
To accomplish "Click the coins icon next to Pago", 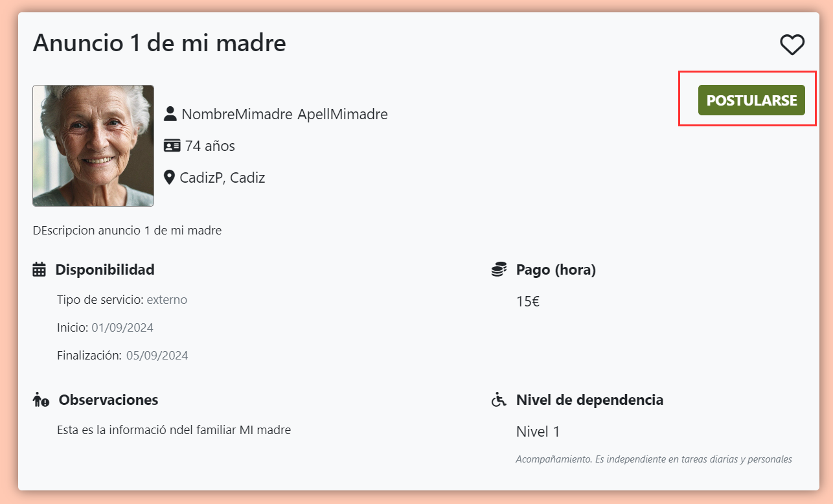I will [498, 269].
